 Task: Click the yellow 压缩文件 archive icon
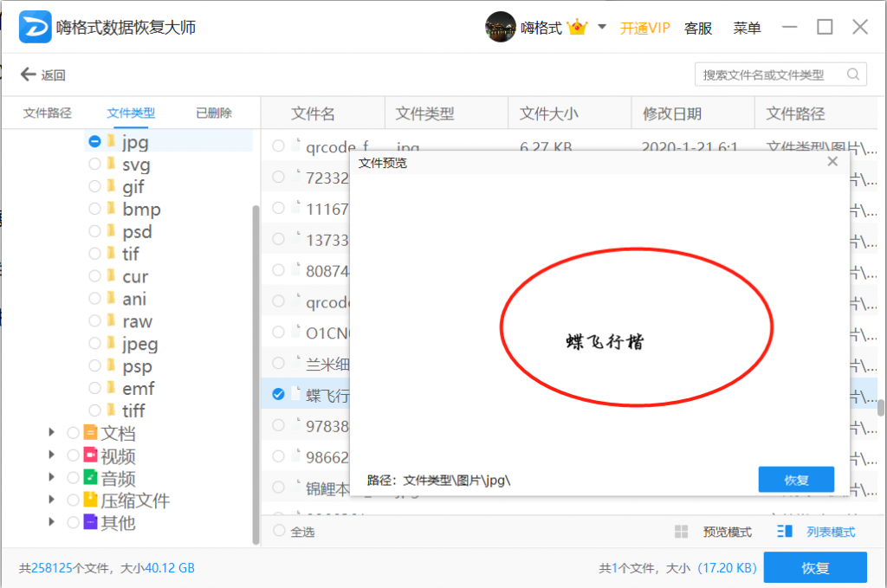tap(90, 499)
